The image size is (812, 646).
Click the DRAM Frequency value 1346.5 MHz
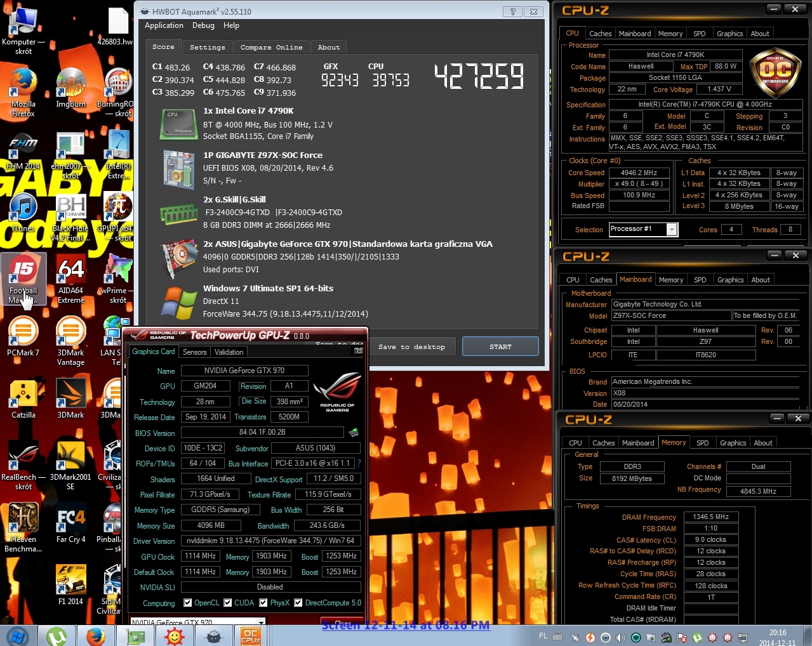[710, 517]
